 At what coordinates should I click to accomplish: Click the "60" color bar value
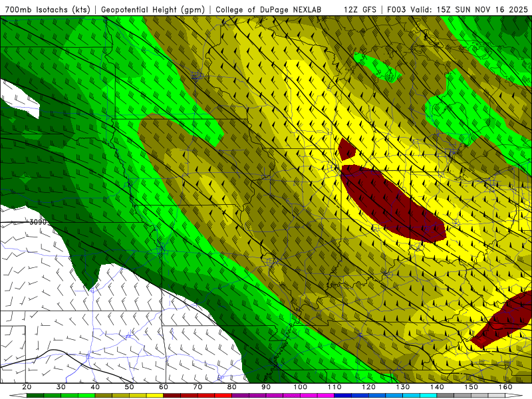[164, 387]
